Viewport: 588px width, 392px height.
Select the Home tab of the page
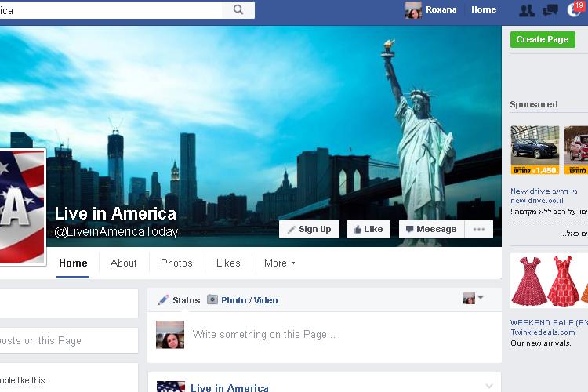(x=73, y=263)
